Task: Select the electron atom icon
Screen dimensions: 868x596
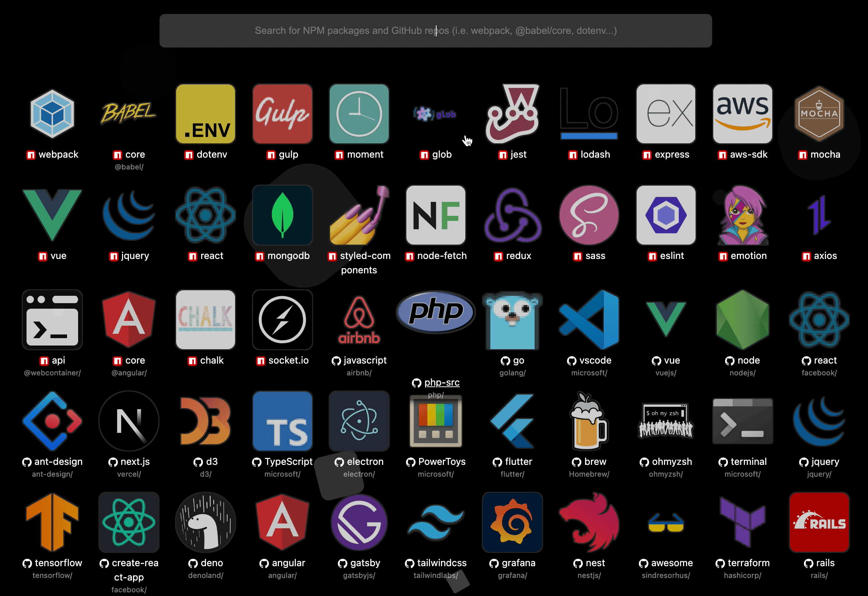Action: (x=359, y=421)
